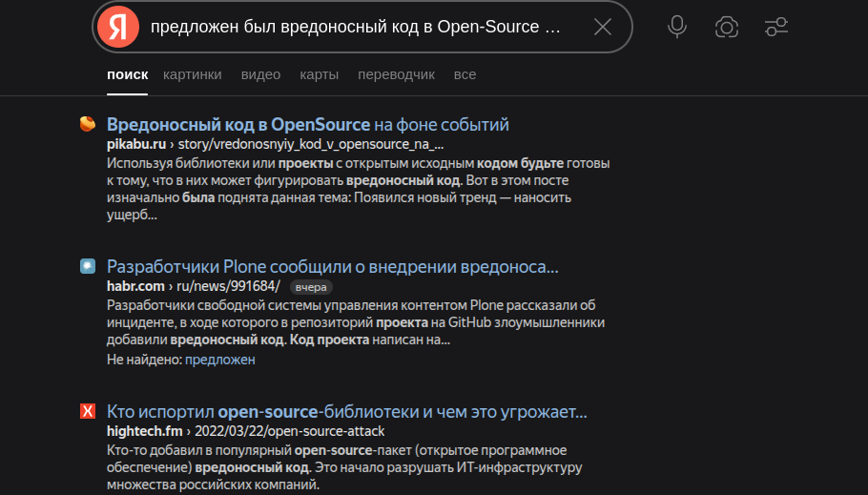Click the Pikabu favicon
This screenshot has width=868, height=495.
click(x=88, y=124)
